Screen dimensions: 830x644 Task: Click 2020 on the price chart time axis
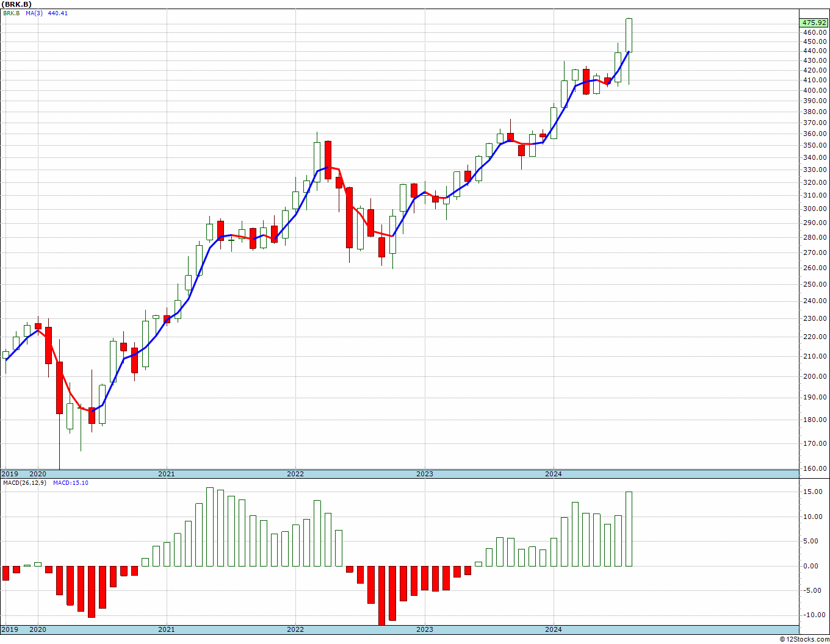click(x=38, y=474)
